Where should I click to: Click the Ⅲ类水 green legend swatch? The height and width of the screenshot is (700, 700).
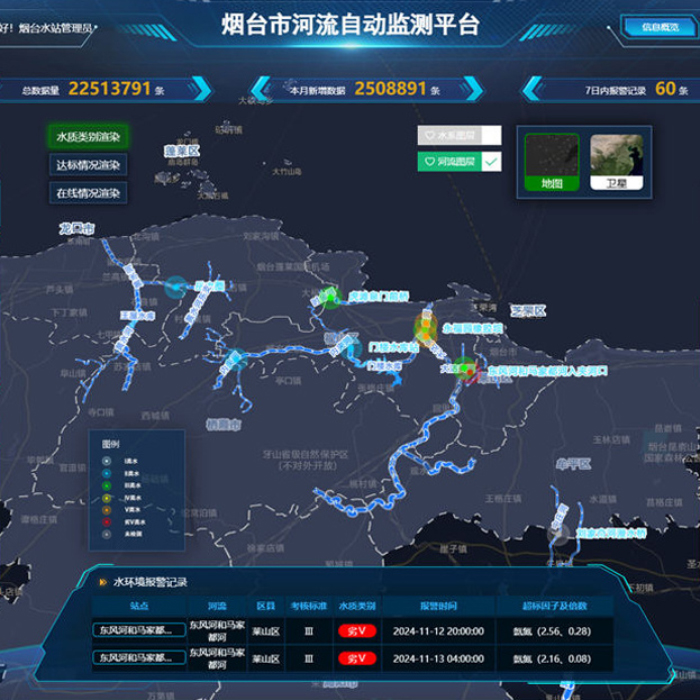[106, 485]
